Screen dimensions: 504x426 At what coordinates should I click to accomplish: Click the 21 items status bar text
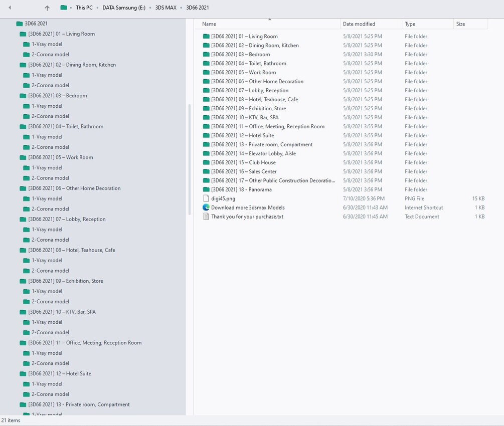point(11,420)
